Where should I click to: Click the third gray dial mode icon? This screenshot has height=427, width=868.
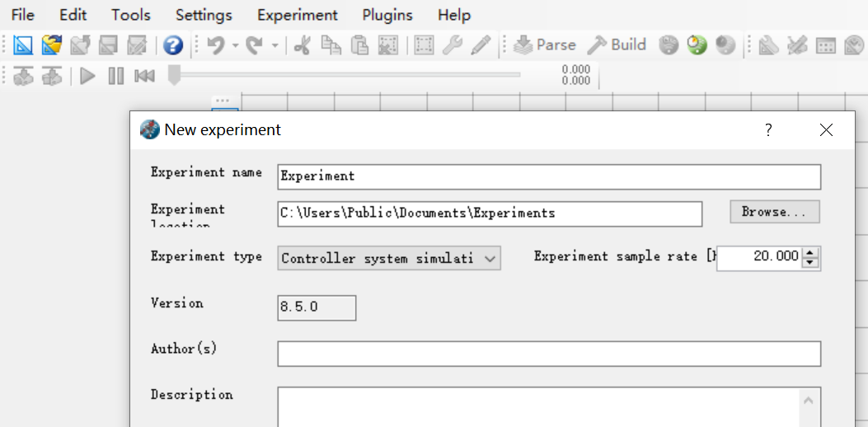click(725, 45)
